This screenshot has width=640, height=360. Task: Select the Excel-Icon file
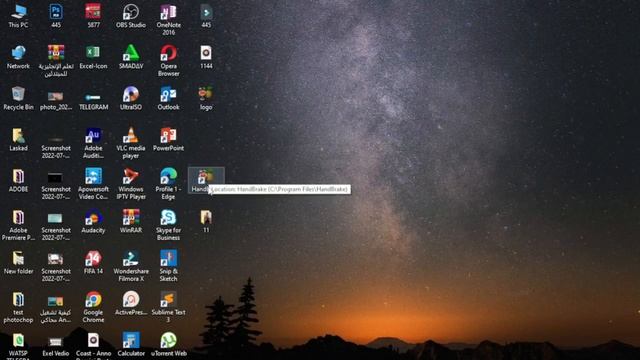pos(93,57)
